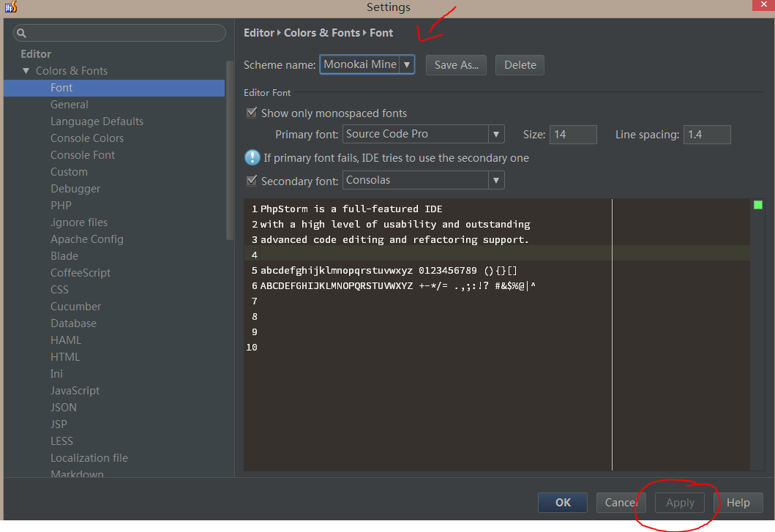Select Database in the tree
This screenshot has height=532, width=775.
tap(74, 323)
